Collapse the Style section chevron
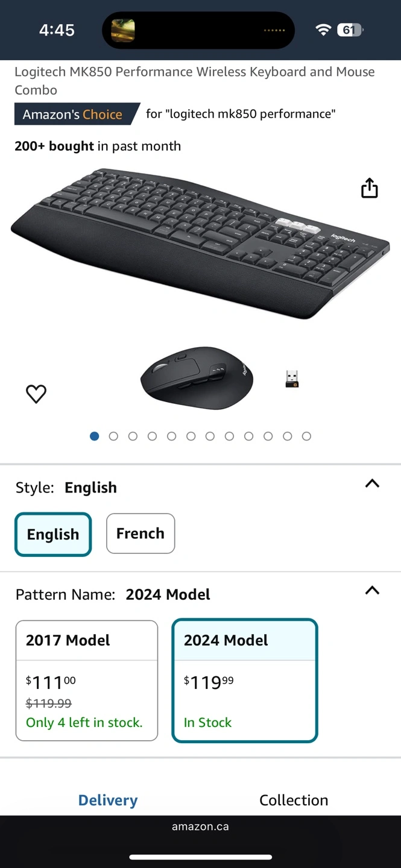 point(372,483)
